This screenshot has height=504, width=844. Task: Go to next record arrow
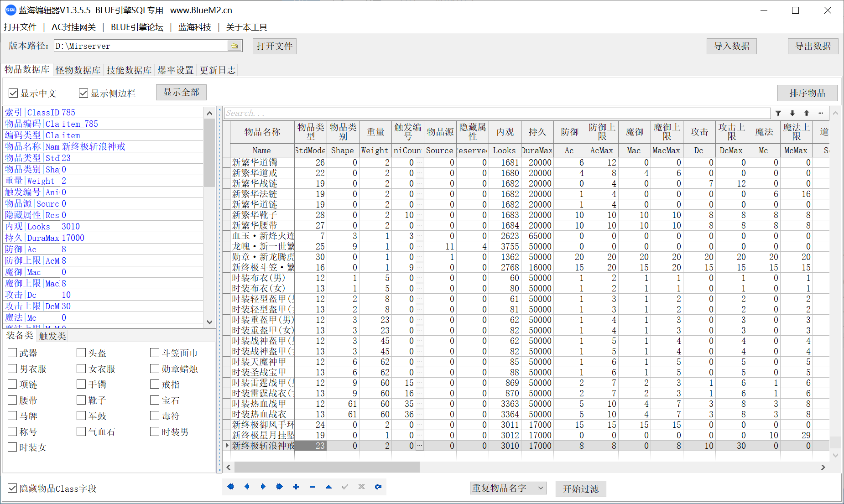pos(263,487)
